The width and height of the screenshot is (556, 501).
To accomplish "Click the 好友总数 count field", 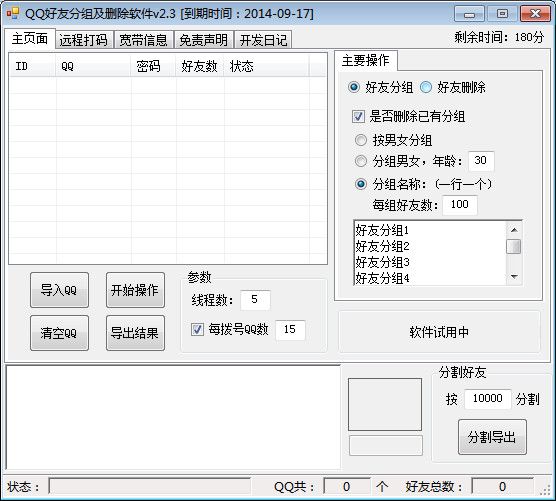I will 502,486.
